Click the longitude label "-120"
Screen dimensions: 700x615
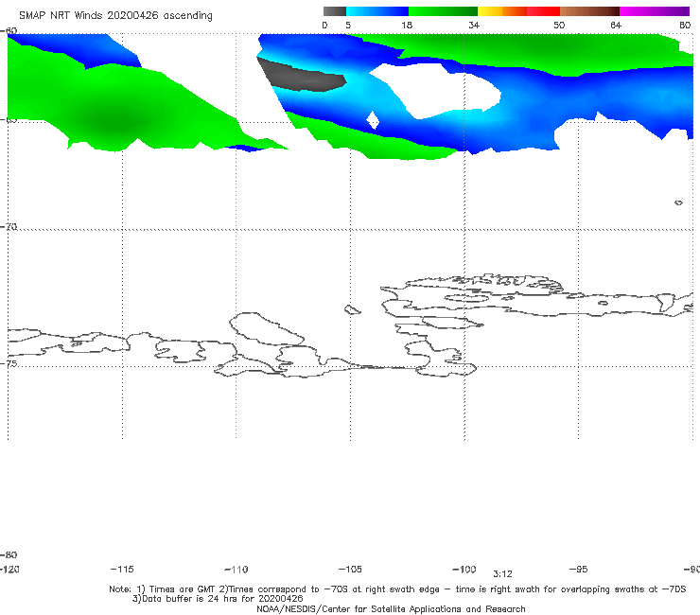tap(9, 569)
